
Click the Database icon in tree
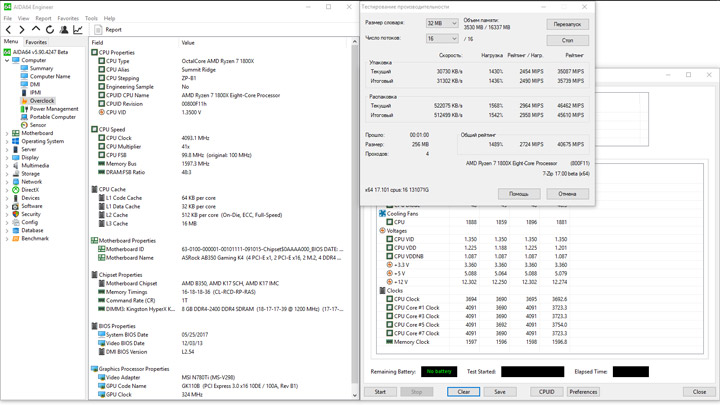16,230
